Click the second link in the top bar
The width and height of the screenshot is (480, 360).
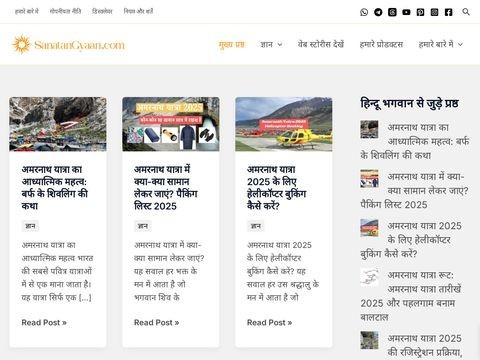coord(65,11)
